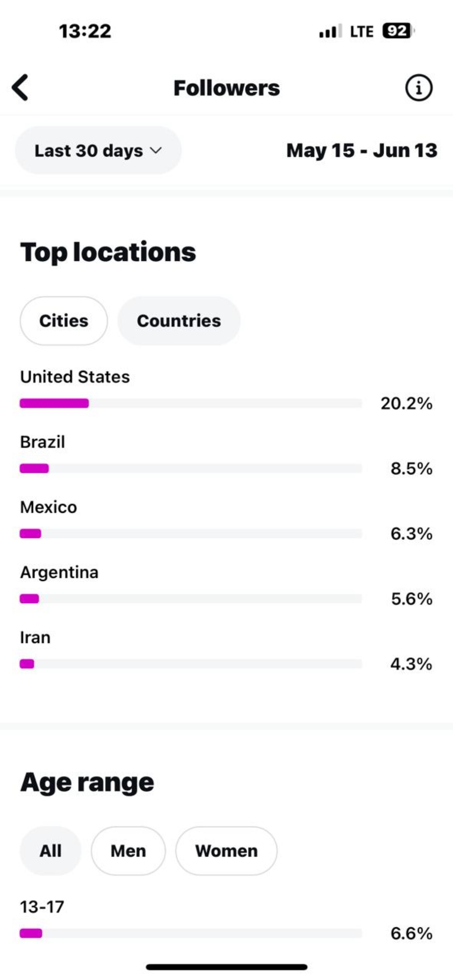Tap the Iran percentage bar
The image size is (453, 980).
point(190,664)
